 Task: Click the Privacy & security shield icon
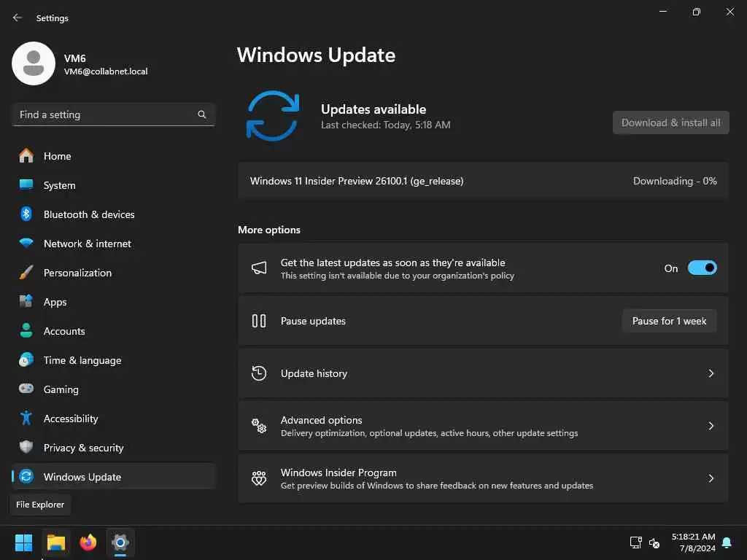point(26,447)
